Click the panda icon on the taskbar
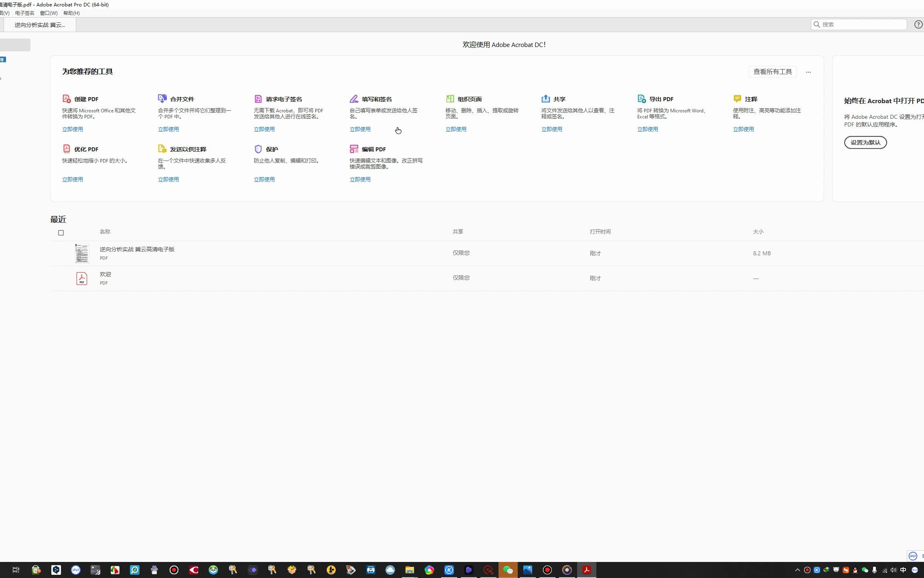The height and width of the screenshot is (578, 924). (213, 570)
